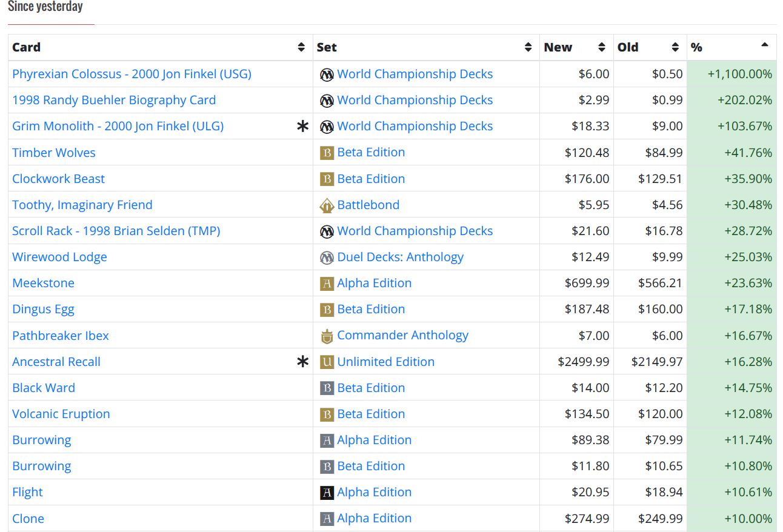Viewport: 783px width, 532px height.
Task: Click the asterisk icon next to Grim Monolith
Action: [x=302, y=127]
